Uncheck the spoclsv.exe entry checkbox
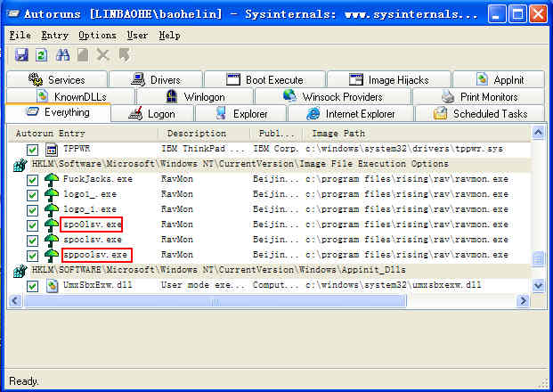This screenshot has height=392, width=553. tap(32, 241)
